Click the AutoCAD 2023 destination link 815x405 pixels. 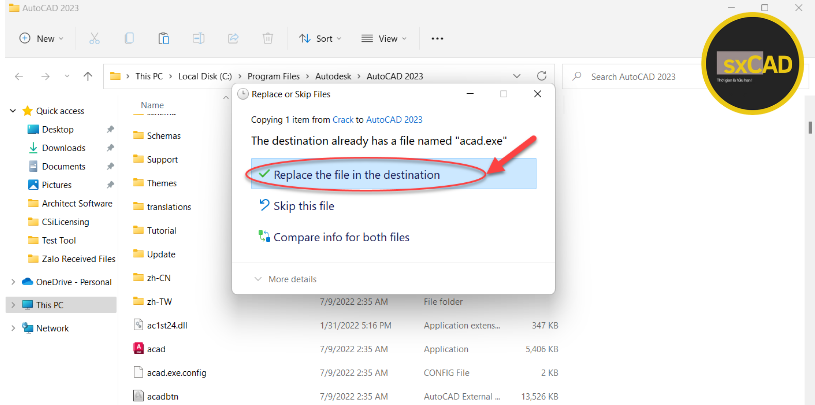click(394, 120)
